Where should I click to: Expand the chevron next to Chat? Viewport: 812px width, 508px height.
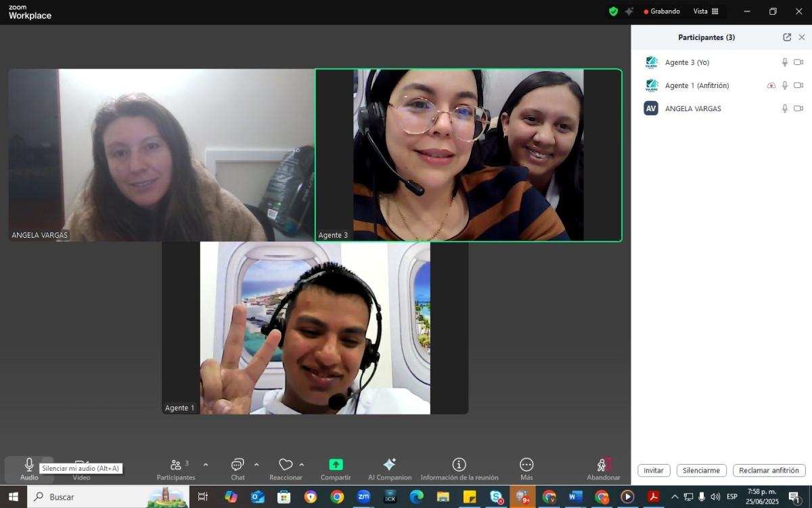point(256,465)
